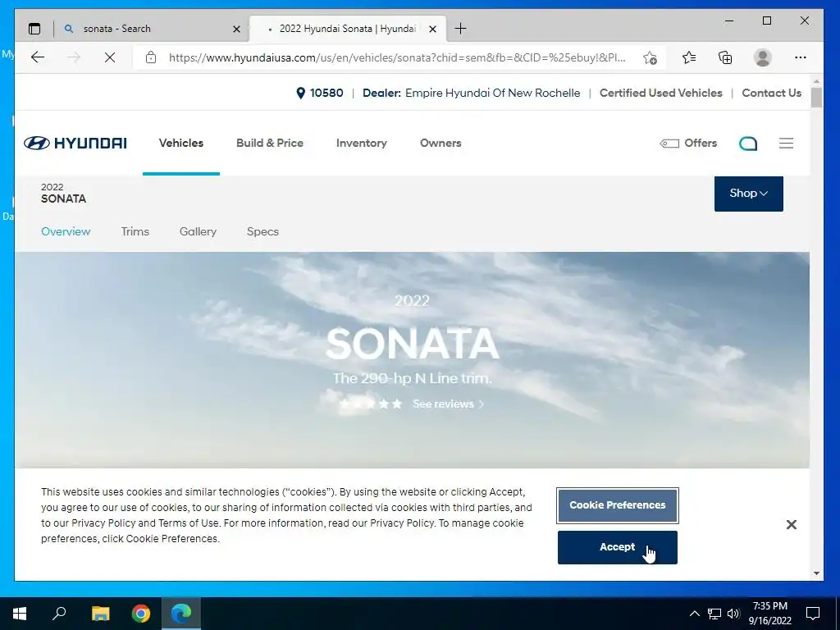
Task: Dismiss the cookie banner with the X
Action: (x=792, y=524)
